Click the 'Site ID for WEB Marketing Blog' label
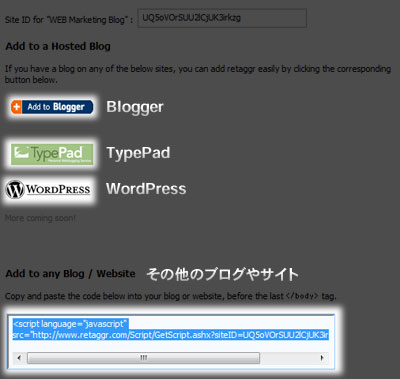Viewport: 400px width, 379px height. point(69,20)
